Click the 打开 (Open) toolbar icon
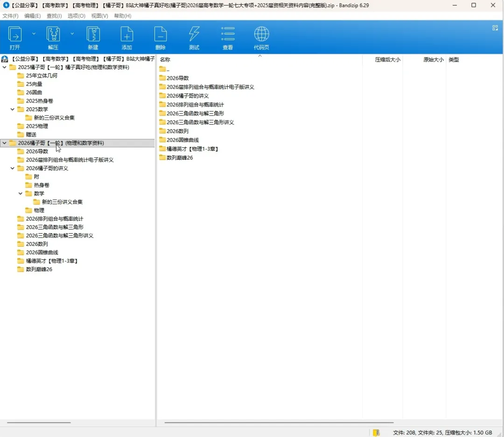 point(15,35)
